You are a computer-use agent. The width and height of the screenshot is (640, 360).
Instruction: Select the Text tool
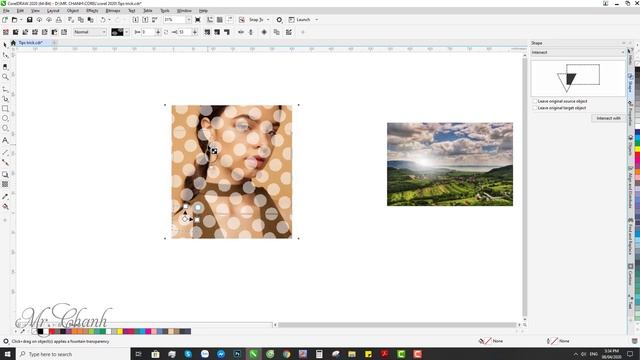5,140
